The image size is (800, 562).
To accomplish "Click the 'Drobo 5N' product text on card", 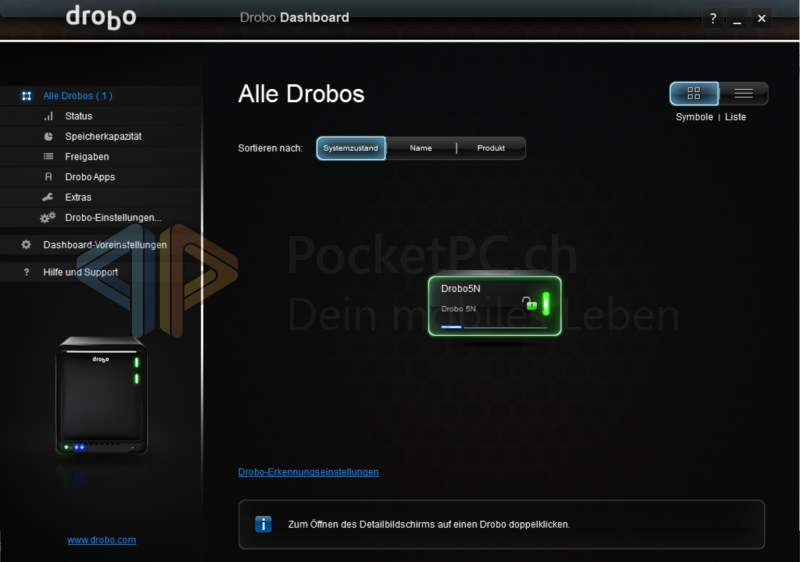I will pos(458,309).
